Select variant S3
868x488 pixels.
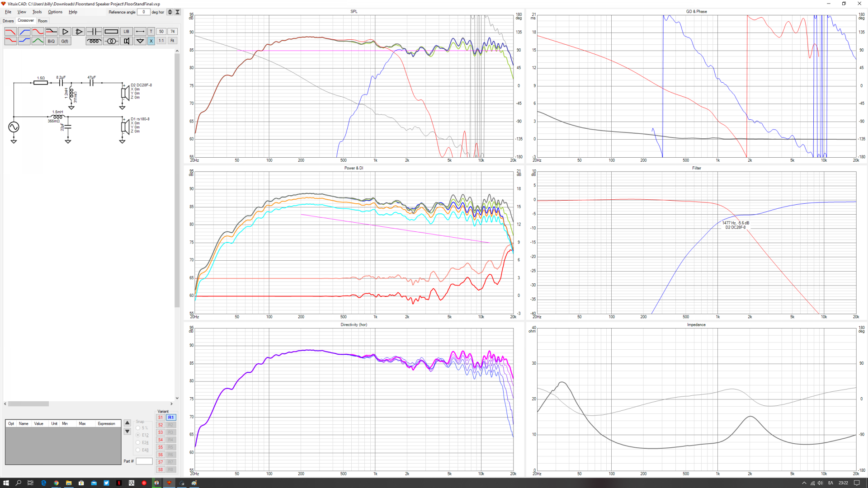pyautogui.click(x=160, y=432)
